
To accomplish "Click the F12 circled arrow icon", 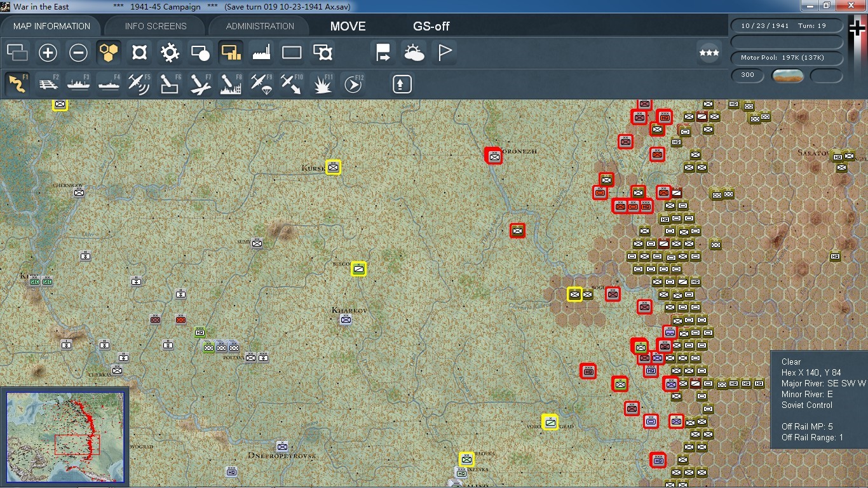I will pos(353,84).
